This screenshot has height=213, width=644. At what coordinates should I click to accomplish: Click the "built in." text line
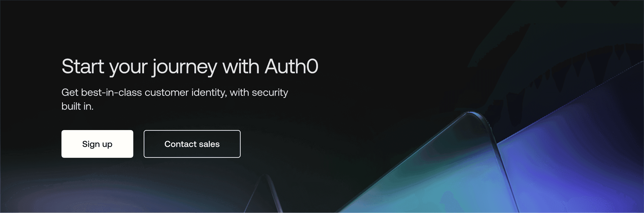point(77,106)
